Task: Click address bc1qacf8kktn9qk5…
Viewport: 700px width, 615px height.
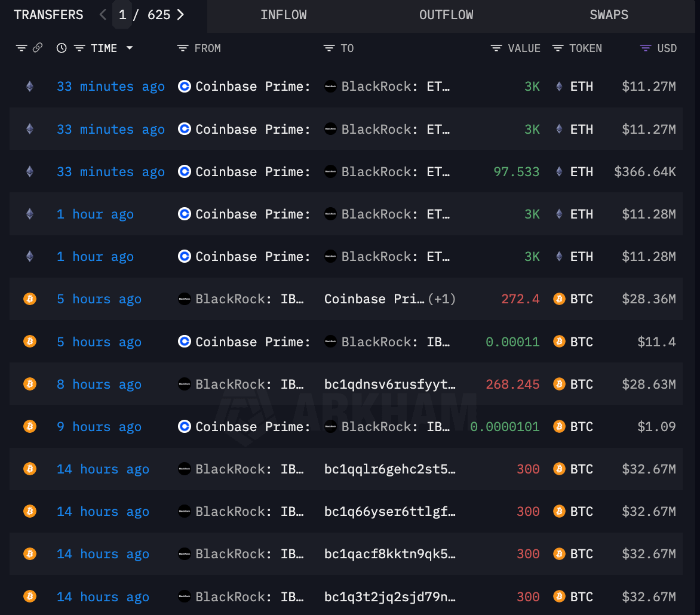Action: pyautogui.click(x=390, y=554)
